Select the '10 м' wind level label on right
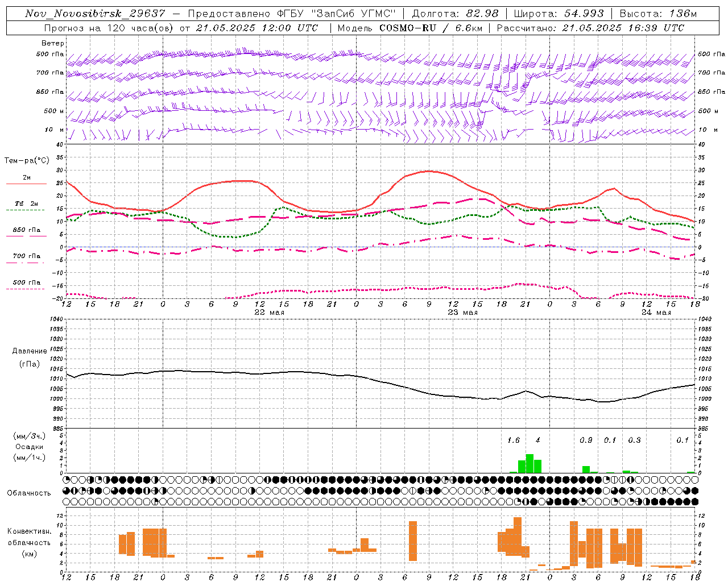This screenshot has width=728, height=582. 708,130
